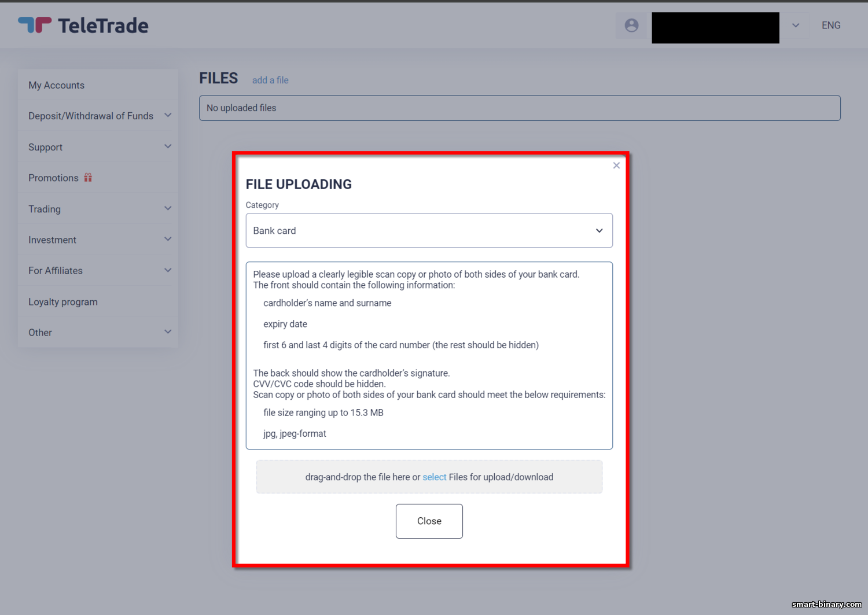Expand the Investment chevron
The image size is (868, 615).
pyautogui.click(x=168, y=239)
